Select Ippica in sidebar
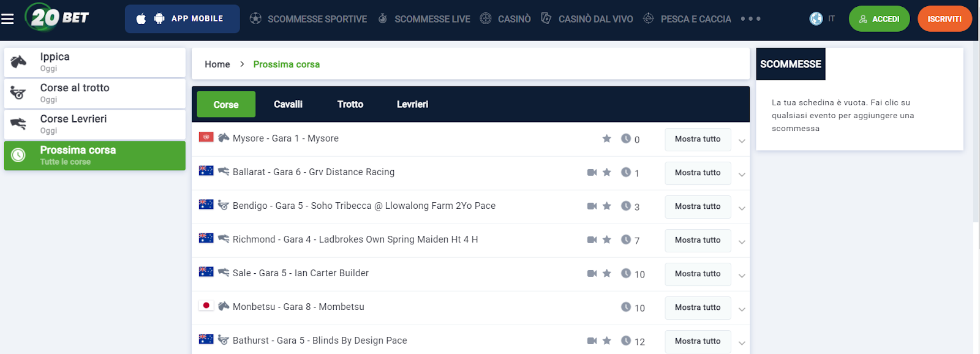980x354 pixels. coord(95,62)
